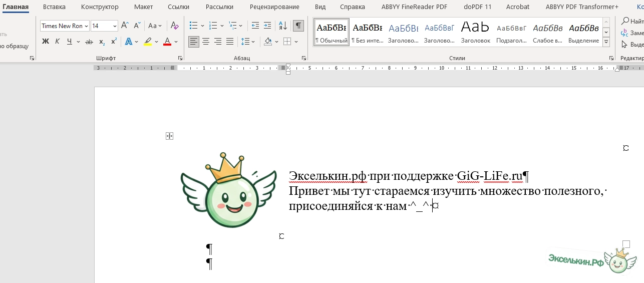Toggle paragraph marks display (¶)

click(x=298, y=26)
